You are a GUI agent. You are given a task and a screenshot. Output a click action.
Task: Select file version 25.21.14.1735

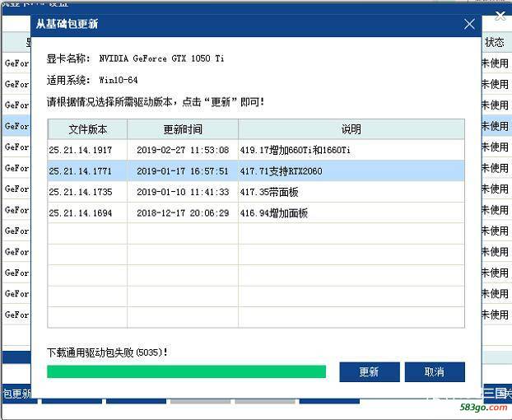tap(81, 192)
